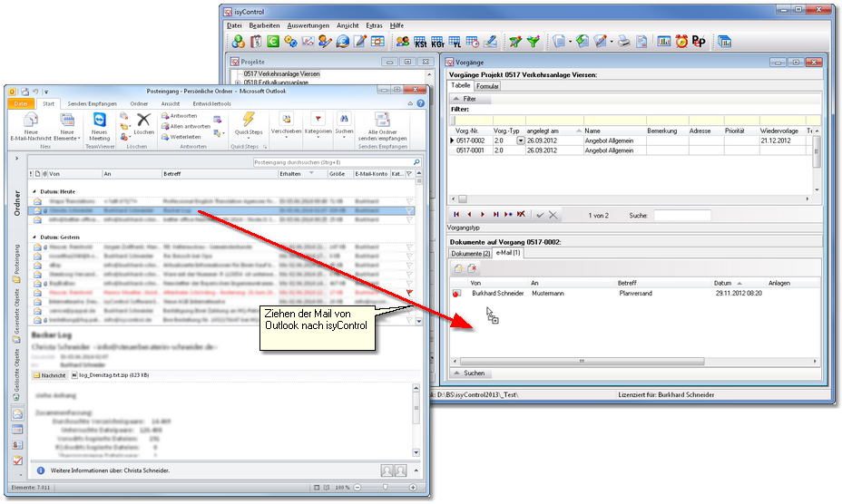Click the alarm clock icon in isyControl toolbar
This screenshot has width=842, height=504.
click(x=681, y=42)
